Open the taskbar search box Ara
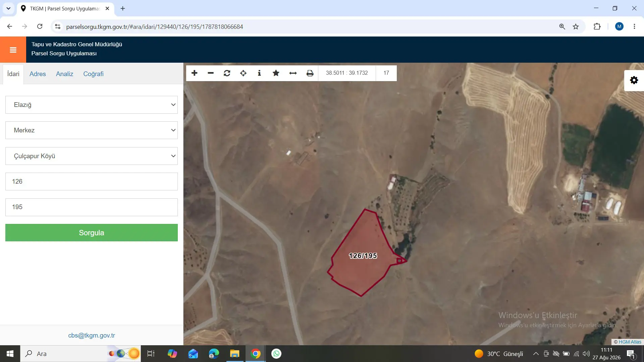Screen dimensions: 644x362 (x=80, y=354)
